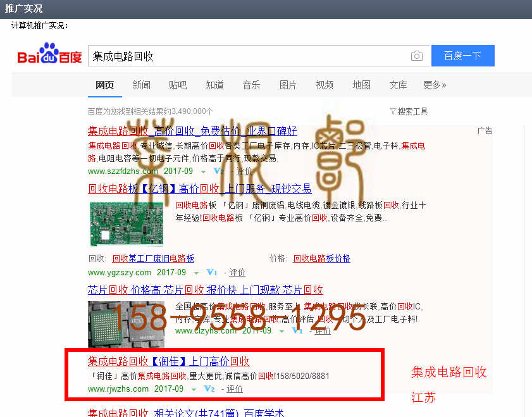
Task: Click the Baidu logo
Action: point(49,54)
